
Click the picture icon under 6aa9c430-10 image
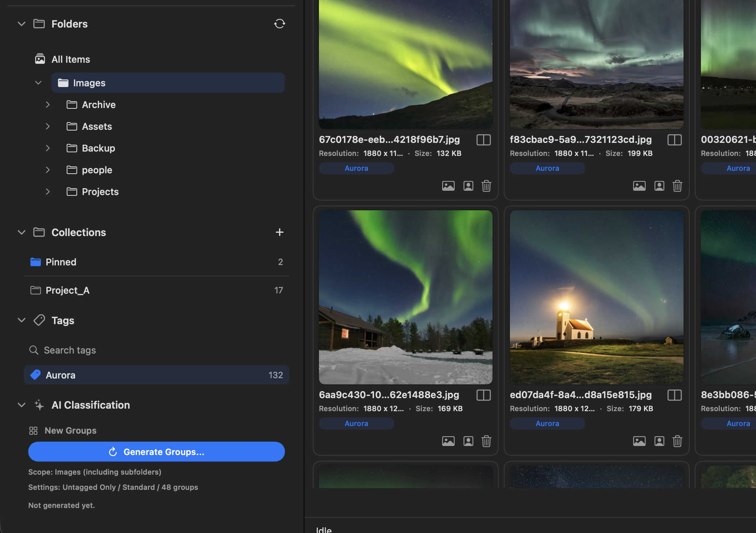click(x=448, y=441)
